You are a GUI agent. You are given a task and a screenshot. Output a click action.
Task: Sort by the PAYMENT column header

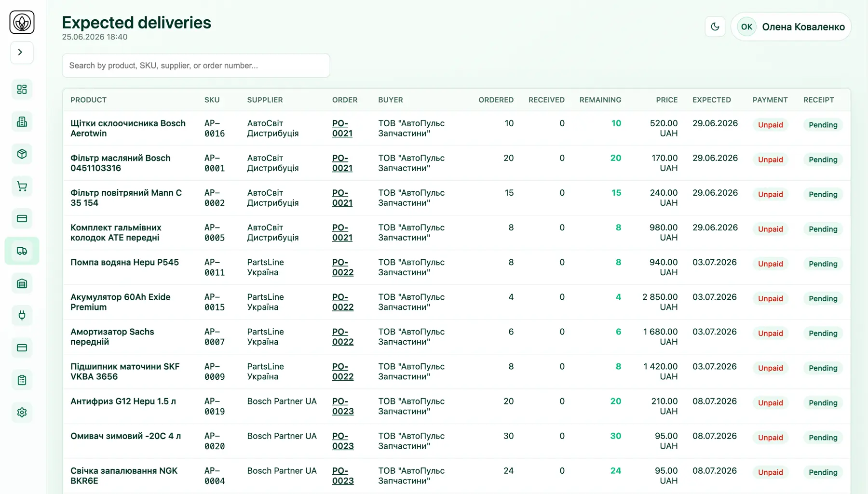770,100
